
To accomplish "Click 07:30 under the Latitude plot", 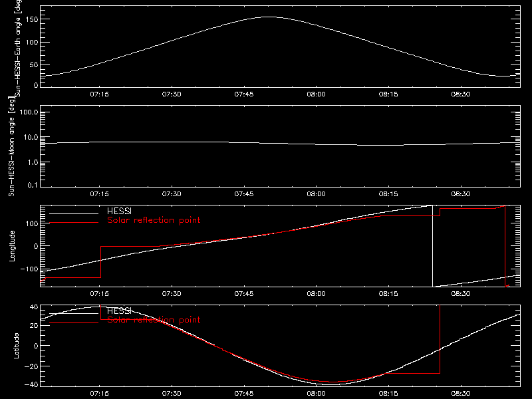I will (x=172, y=394).
